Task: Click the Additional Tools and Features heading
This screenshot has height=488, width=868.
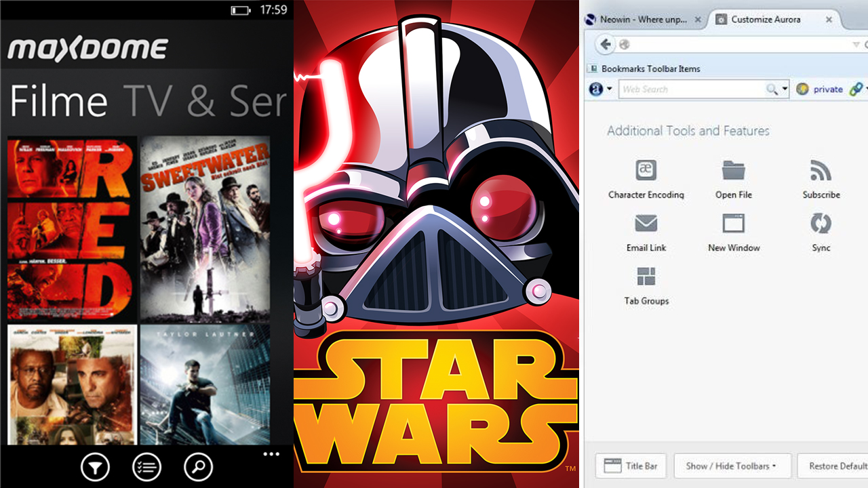Action: tap(688, 131)
